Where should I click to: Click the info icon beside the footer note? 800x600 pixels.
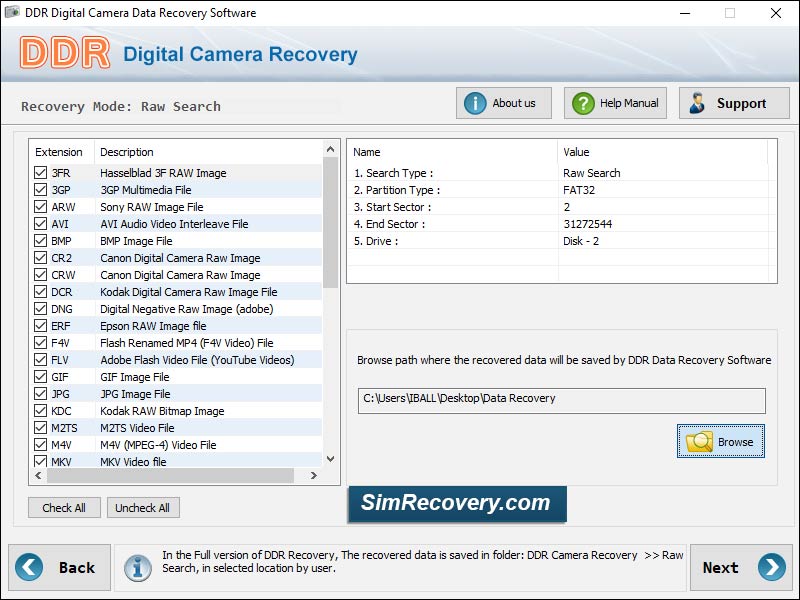pyautogui.click(x=137, y=567)
